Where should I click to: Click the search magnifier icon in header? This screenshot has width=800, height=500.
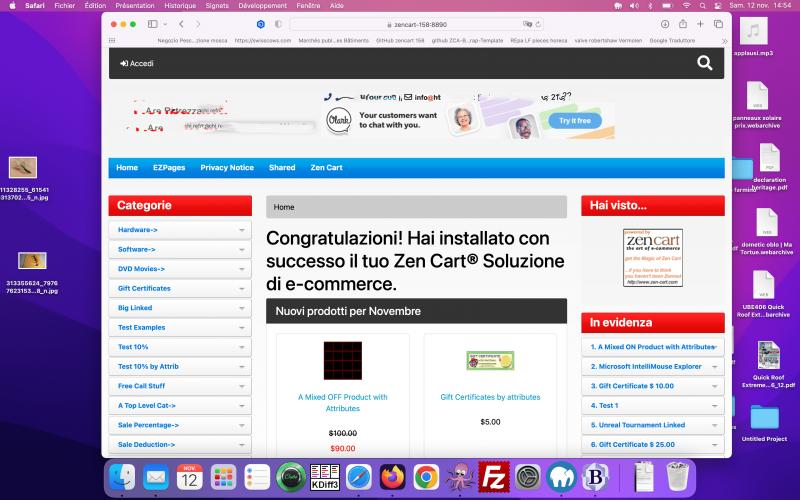pos(705,63)
